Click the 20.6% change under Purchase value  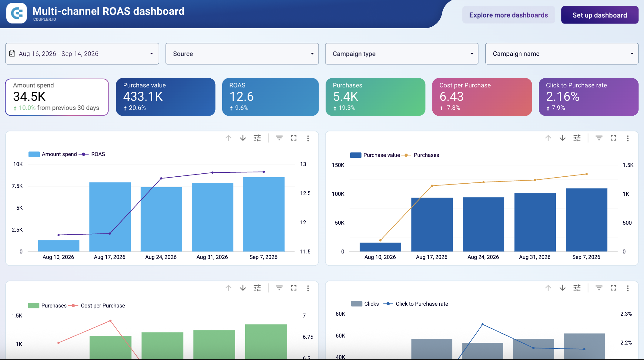pyautogui.click(x=137, y=108)
